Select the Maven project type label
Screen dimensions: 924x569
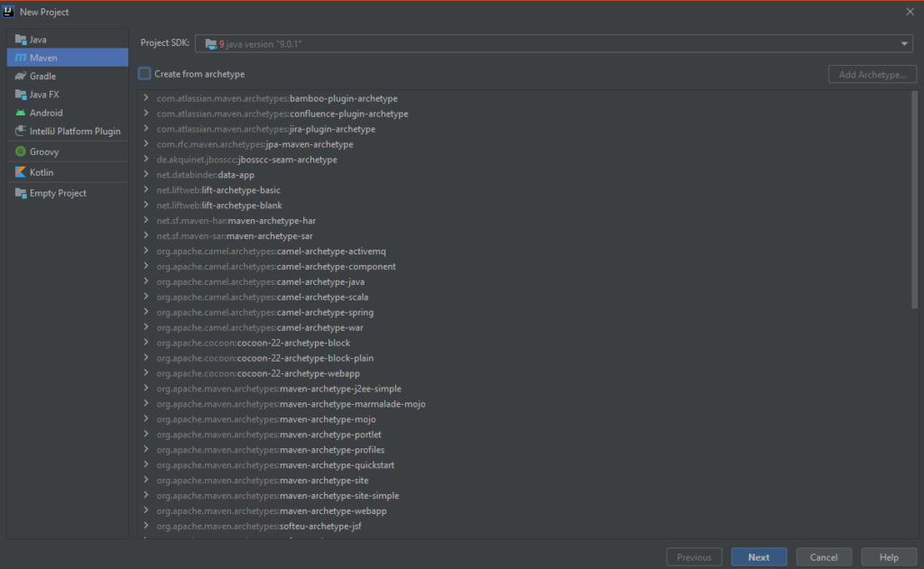point(43,58)
